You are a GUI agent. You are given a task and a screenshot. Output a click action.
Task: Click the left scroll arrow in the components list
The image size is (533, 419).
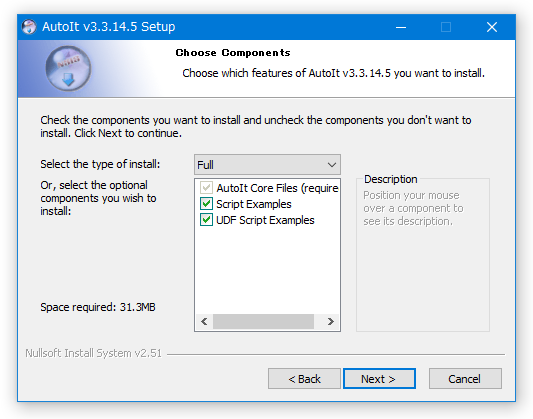[204, 321]
